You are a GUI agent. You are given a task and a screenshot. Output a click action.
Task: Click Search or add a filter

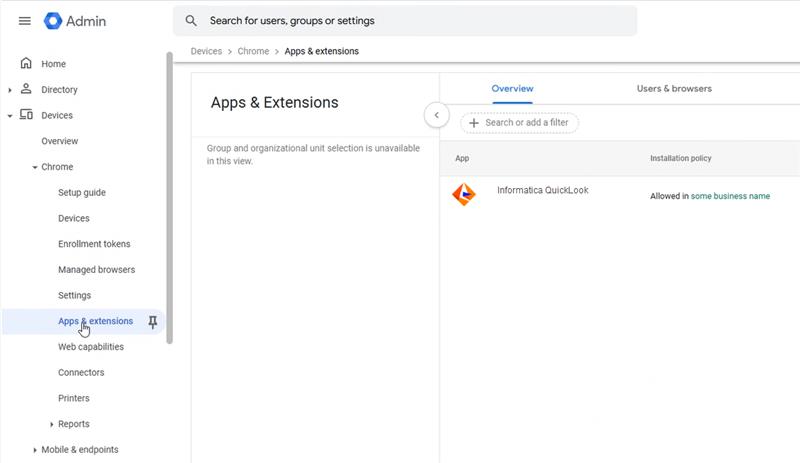click(x=519, y=123)
